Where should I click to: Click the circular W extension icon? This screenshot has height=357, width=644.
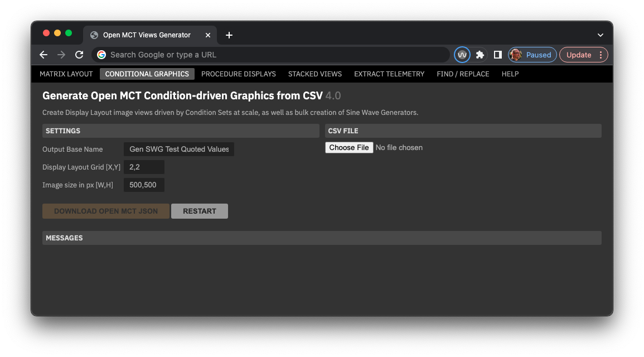462,55
